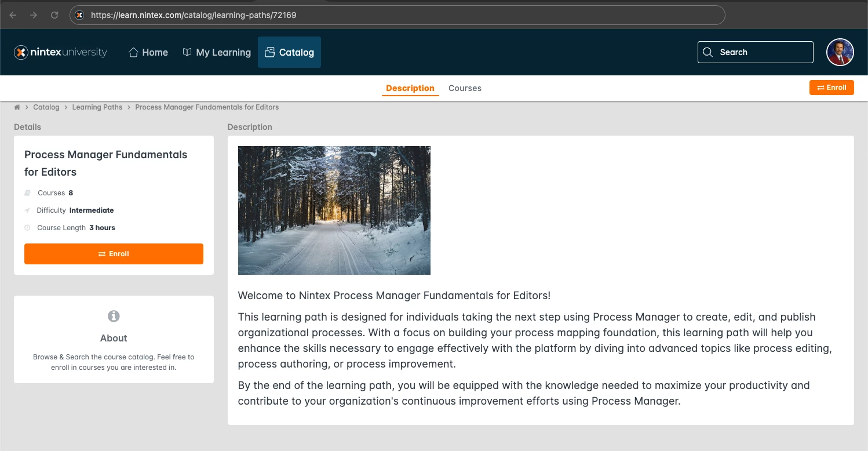Switch to the Courses tab
This screenshot has width=868, height=451.
pyautogui.click(x=465, y=88)
